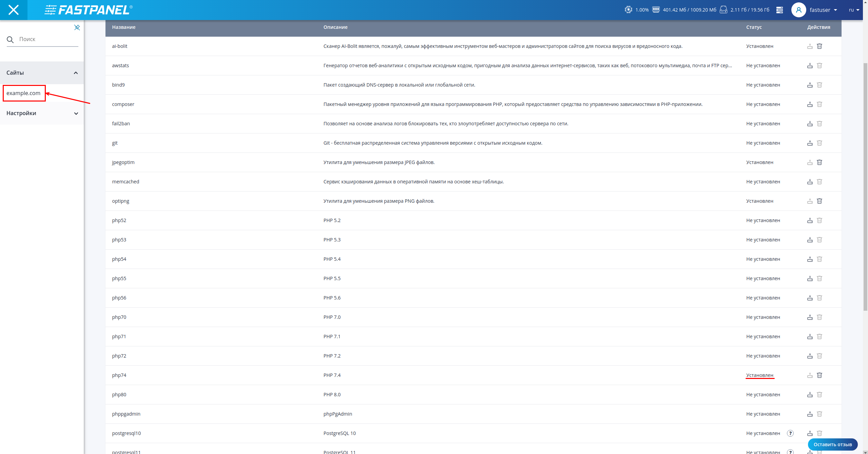Delete the jpegoptim application
This screenshot has height=454, width=868.
(819, 162)
